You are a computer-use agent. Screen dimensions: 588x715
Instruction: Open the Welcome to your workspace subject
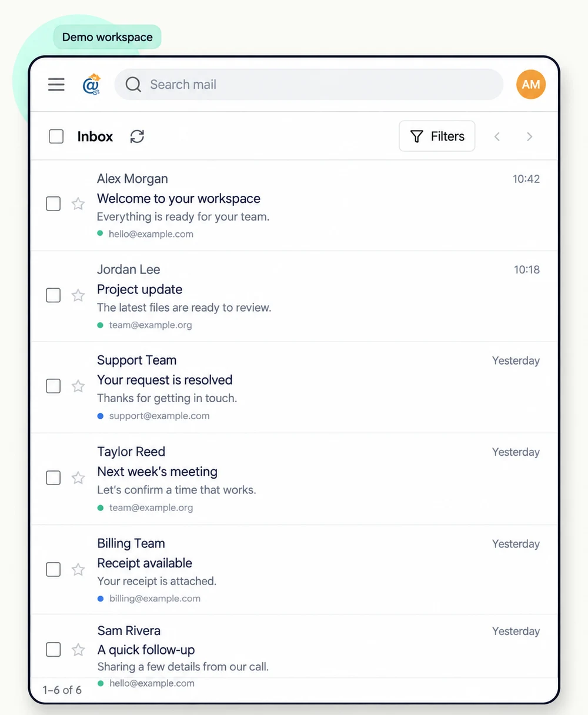[x=179, y=199]
